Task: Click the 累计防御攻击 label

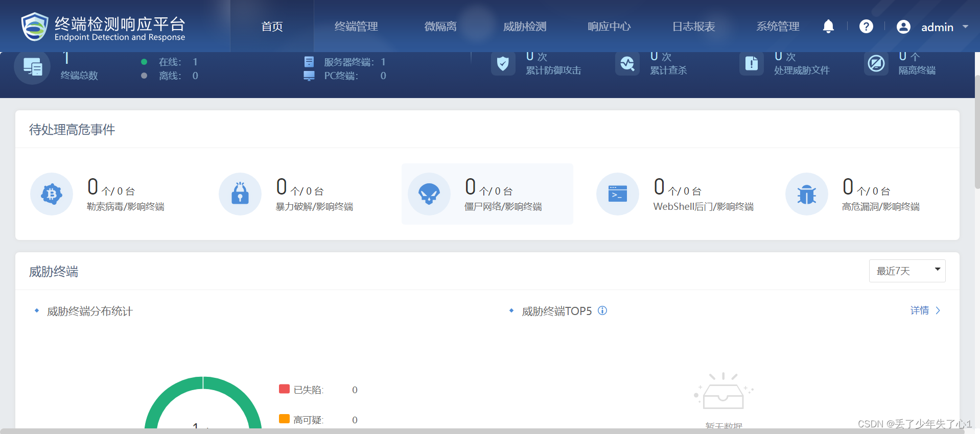Action: tap(553, 70)
